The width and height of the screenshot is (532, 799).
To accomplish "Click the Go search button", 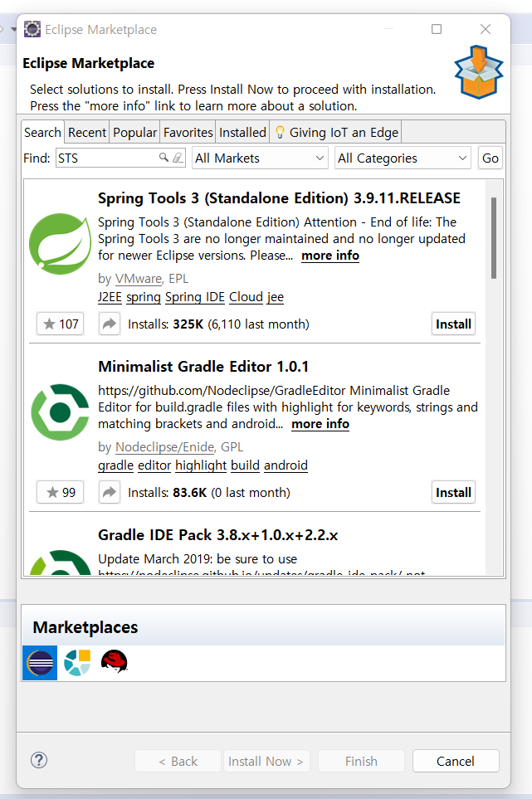I will click(x=491, y=158).
